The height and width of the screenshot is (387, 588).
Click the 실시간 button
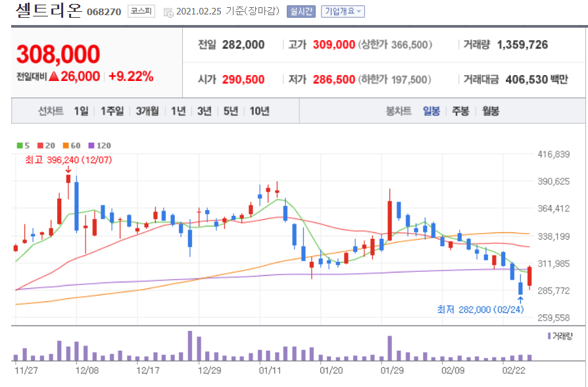(x=301, y=12)
